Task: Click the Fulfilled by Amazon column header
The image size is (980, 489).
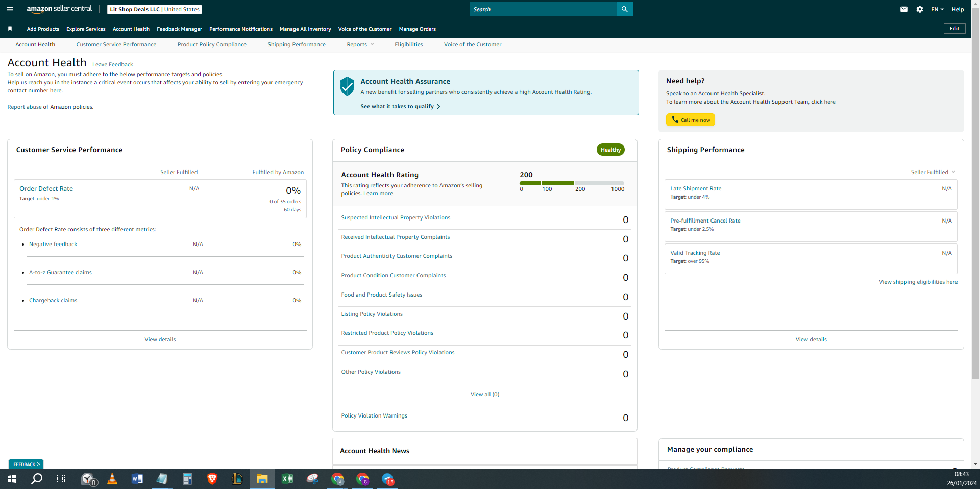Action: [x=278, y=172]
